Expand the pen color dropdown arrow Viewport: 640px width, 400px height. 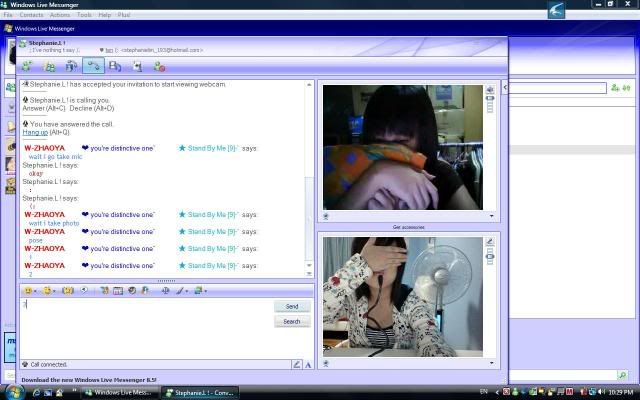(x=187, y=291)
